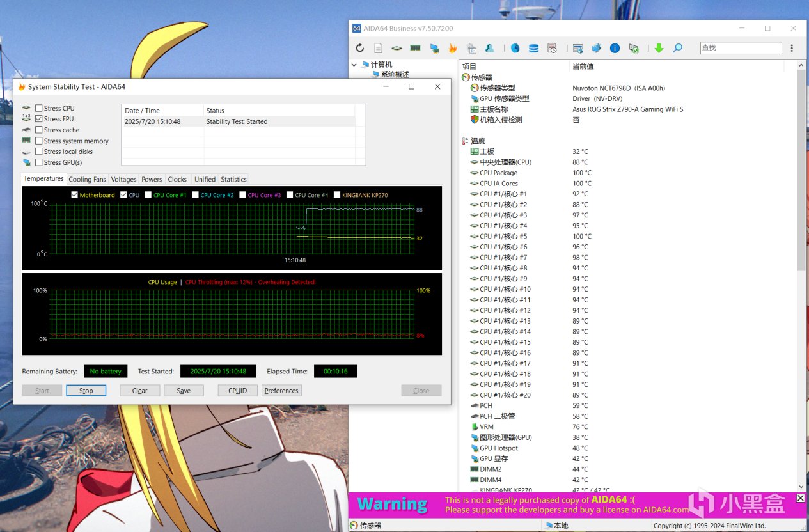Uncheck the Stress FPU checkbox
Image resolution: width=809 pixels, height=532 pixels.
tap(39, 119)
